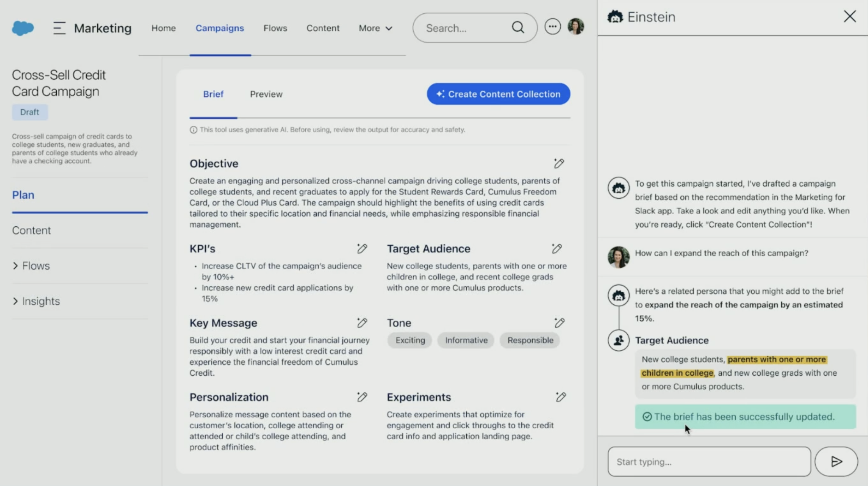Click the persona icon beside Target Audience suggestion
This screenshot has height=486, width=868.
(619, 340)
